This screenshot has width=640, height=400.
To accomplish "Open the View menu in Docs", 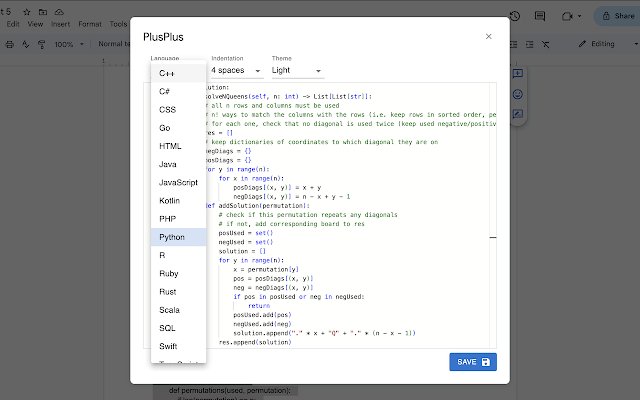I will [36, 24].
